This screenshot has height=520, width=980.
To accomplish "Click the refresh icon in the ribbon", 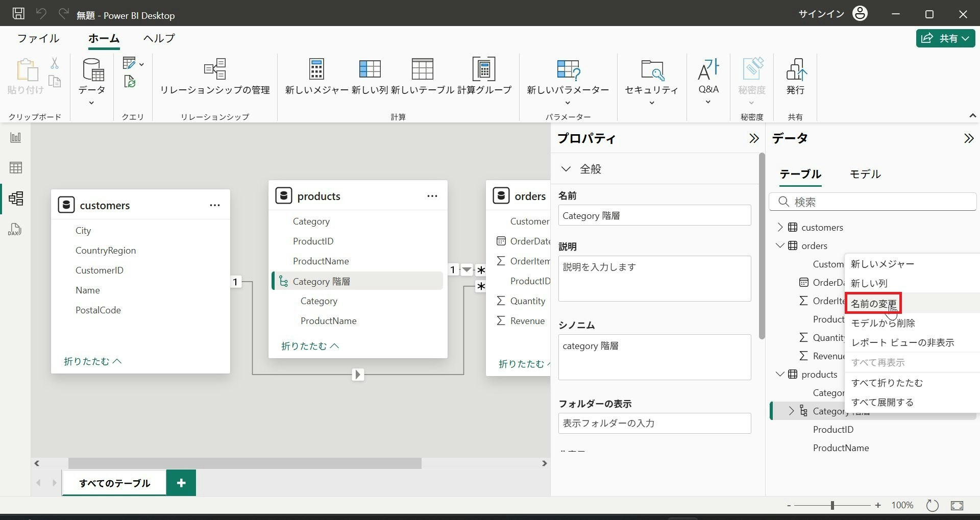I will click(x=130, y=82).
